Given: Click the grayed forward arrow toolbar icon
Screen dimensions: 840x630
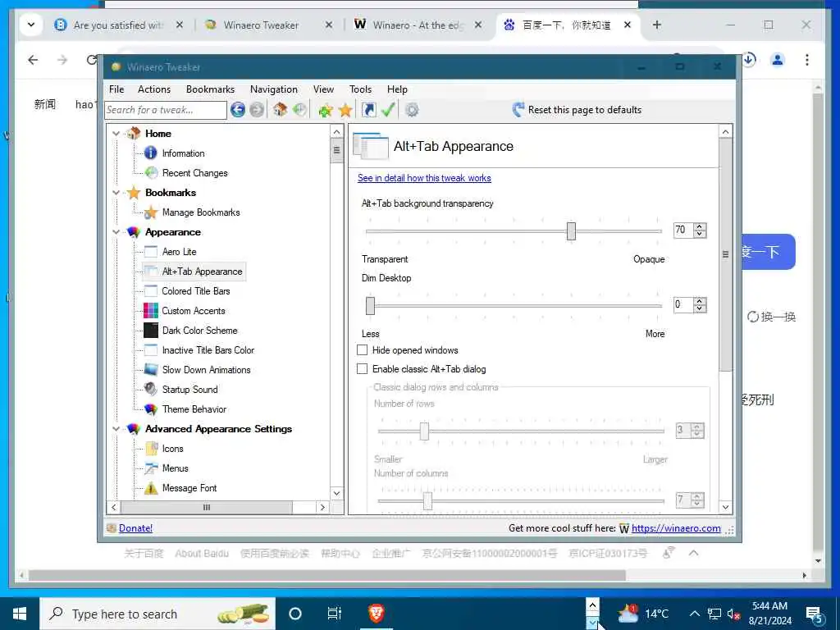Looking at the screenshot, I should tap(257, 110).
